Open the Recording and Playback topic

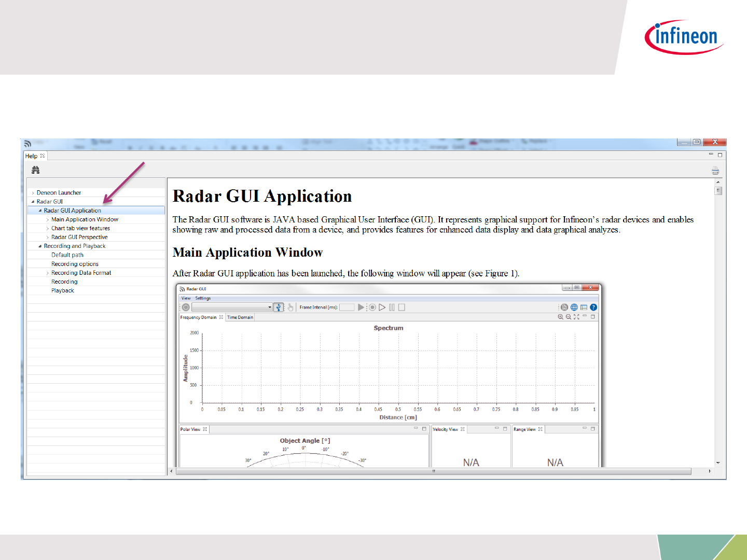pos(75,246)
